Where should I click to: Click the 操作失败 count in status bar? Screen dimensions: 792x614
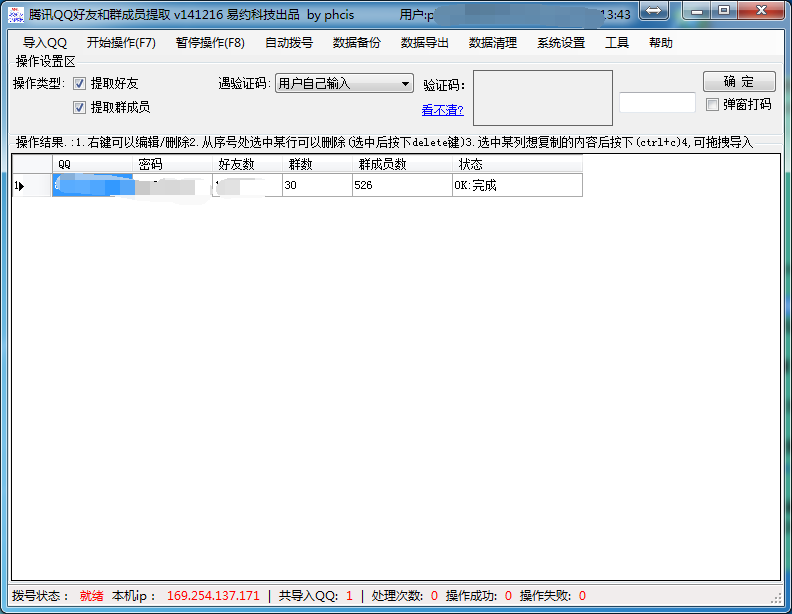tap(582, 596)
